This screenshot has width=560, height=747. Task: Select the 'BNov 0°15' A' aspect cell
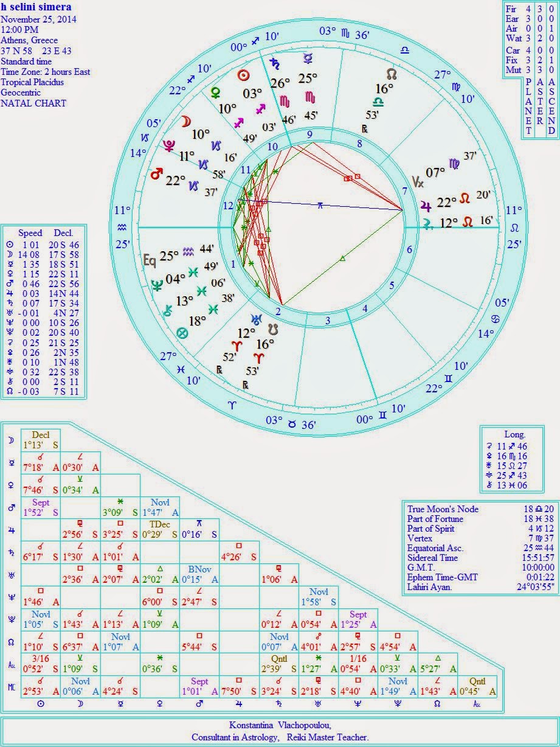point(200,575)
